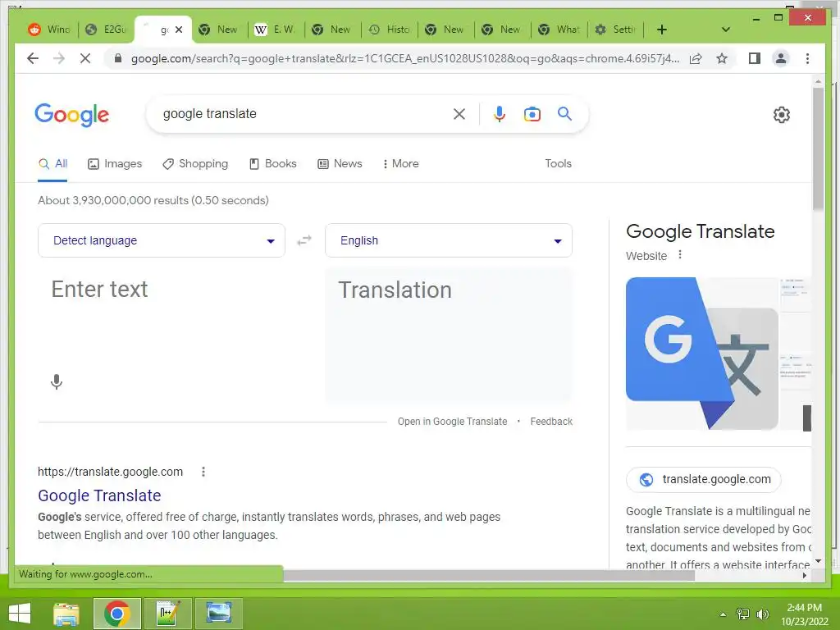The image size is (840, 630).
Task: Switch to News results tab
Action: click(340, 163)
